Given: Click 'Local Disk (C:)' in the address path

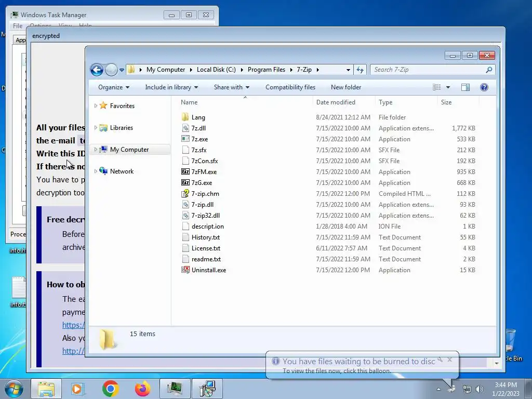Looking at the screenshot, I should coord(216,70).
